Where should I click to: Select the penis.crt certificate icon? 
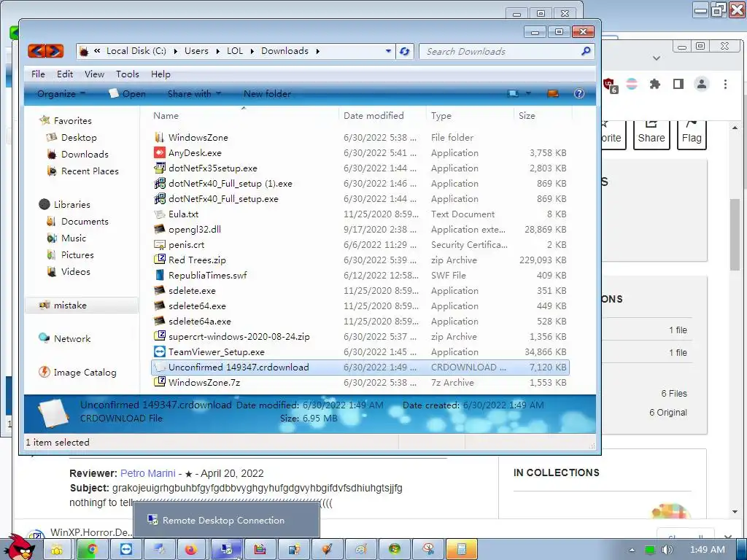pos(160,245)
